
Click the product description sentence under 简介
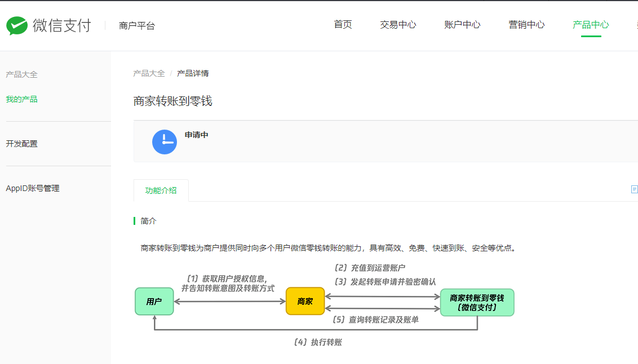pyautogui.click(x=329, y=248)
